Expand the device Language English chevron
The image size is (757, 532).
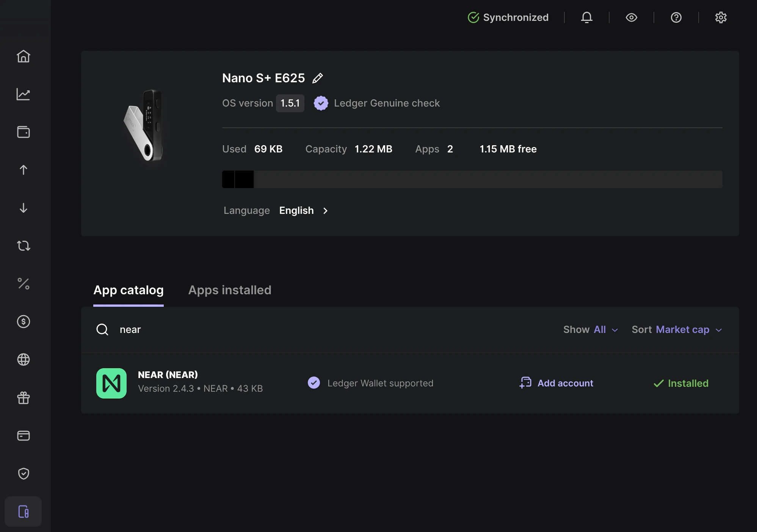325,211
